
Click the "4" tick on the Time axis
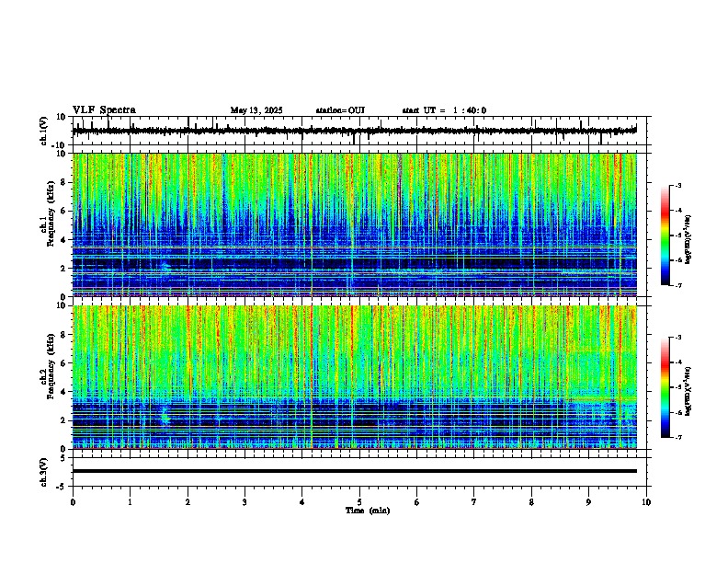[302, 502]
